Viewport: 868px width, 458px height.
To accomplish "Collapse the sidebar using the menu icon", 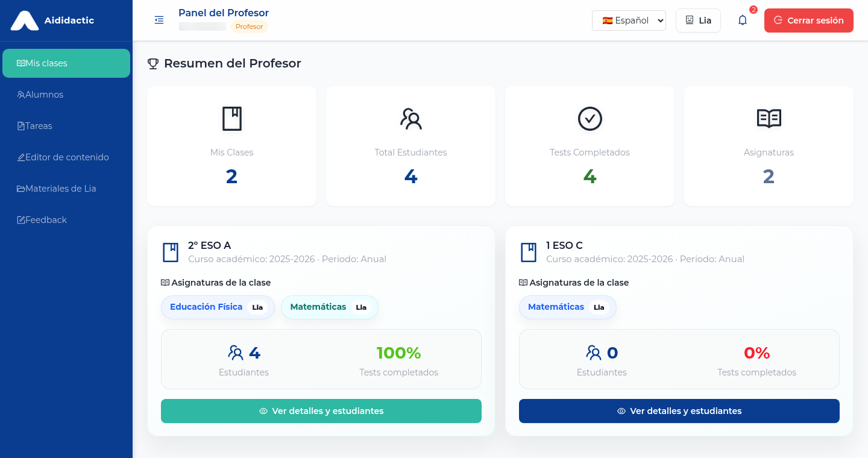I will [159, 20].
